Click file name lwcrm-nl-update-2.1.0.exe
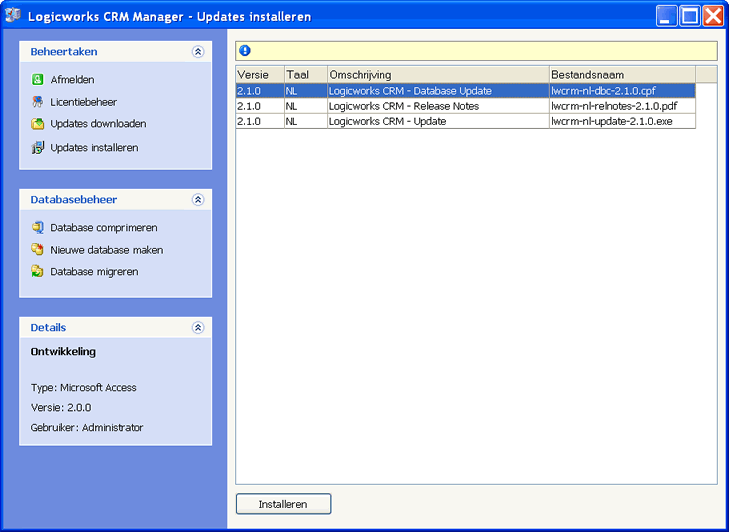Screen dimensions: 729x532 pos(612,121)
